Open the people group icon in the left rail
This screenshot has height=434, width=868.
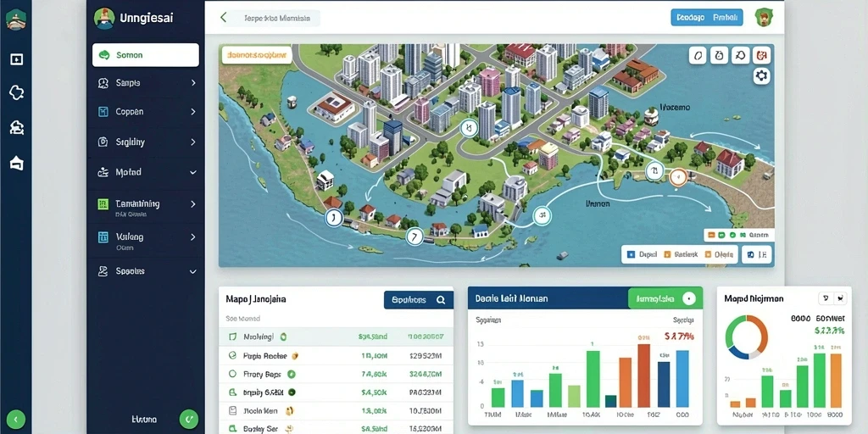[x=16, y=128]
